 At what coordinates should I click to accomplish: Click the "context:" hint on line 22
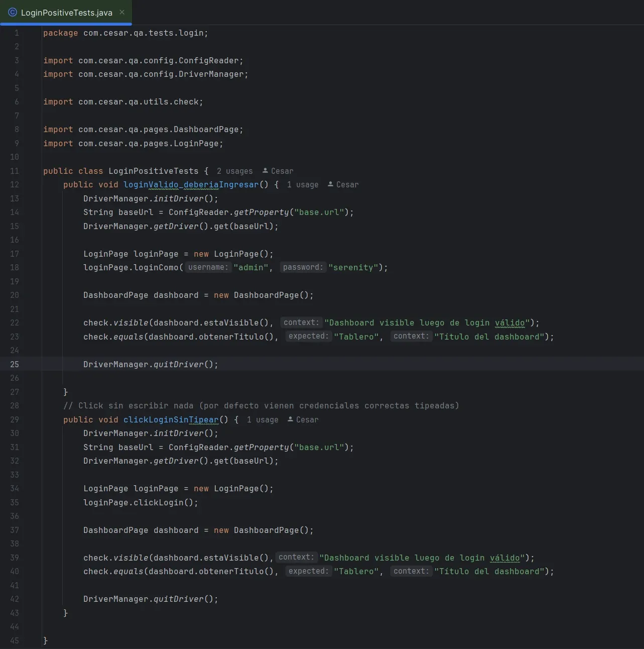click(301, 322)
